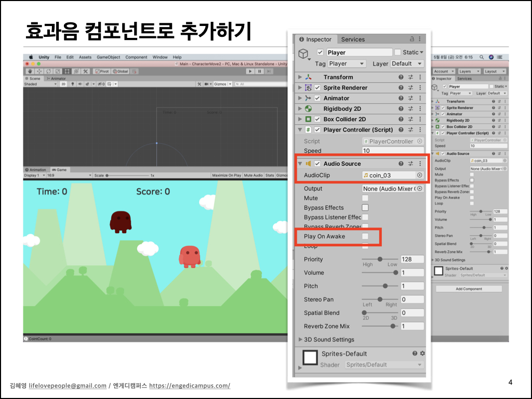The height and width of the screenshot is (399, 532).
Task: Open the Audio Source help icon in enlarged Inspector
Action: coord(401,164)
